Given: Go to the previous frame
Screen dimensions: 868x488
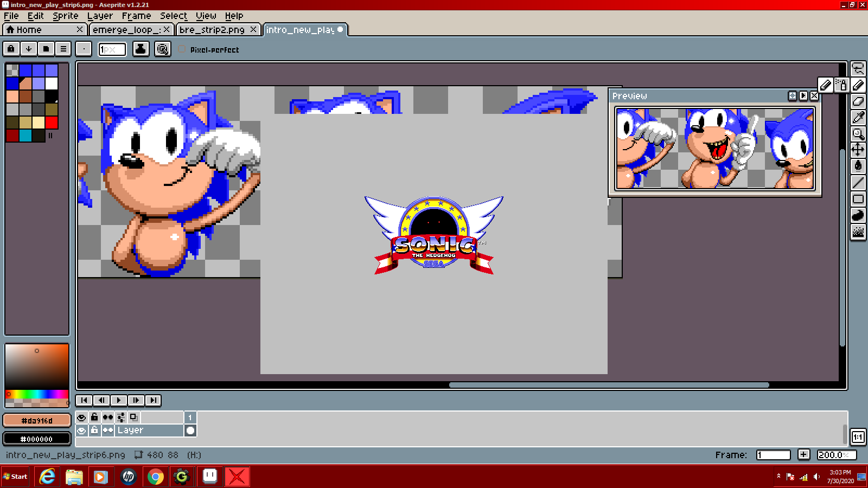Looking at the screenshot, I should 101,400.
